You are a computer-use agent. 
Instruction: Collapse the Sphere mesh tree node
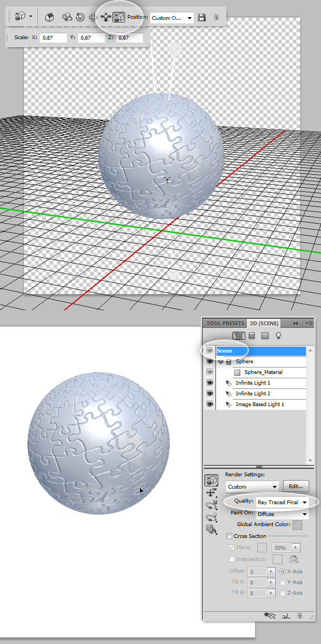[220, 362]
